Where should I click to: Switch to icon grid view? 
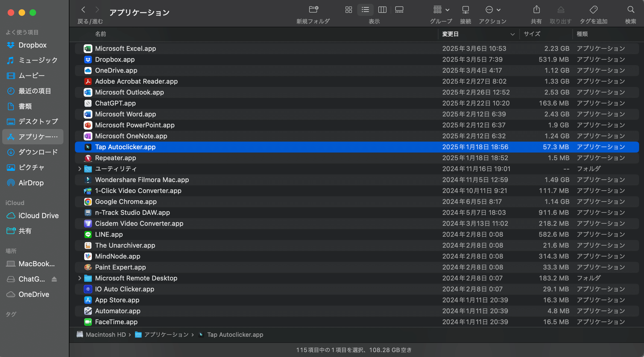click(349, 10)
